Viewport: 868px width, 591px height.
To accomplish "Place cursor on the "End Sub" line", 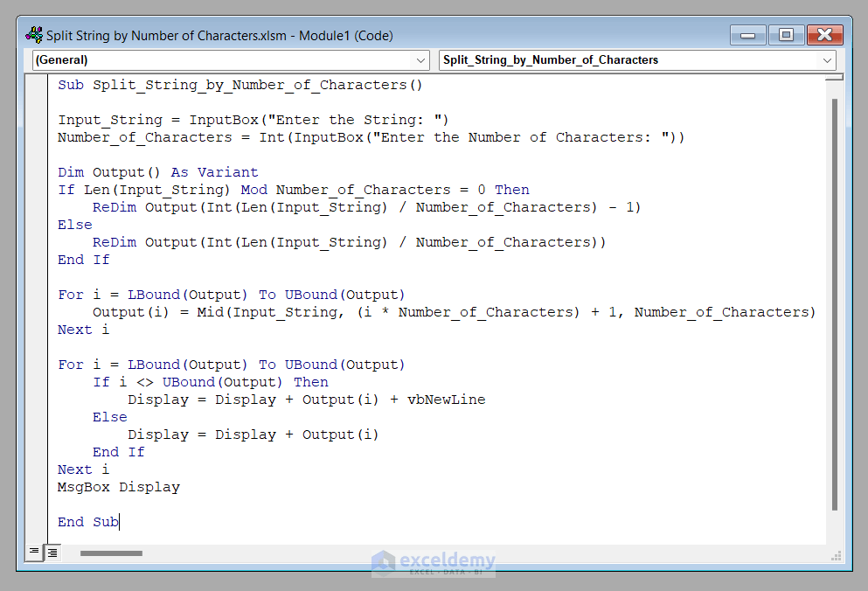I will 88,521.
